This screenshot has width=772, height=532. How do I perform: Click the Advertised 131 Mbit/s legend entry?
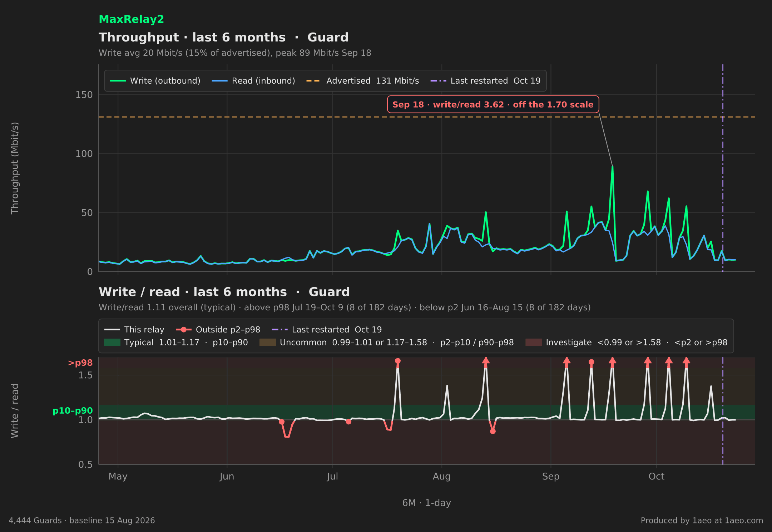362,81
